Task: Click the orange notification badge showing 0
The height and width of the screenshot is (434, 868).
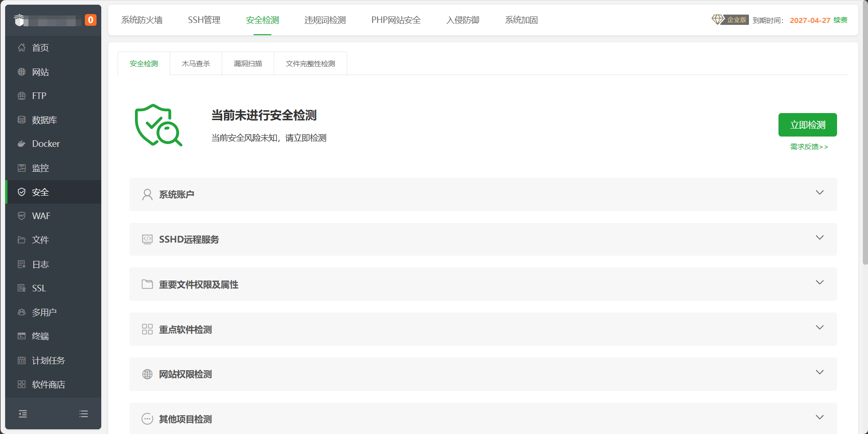Action: (x=90, y=20)
